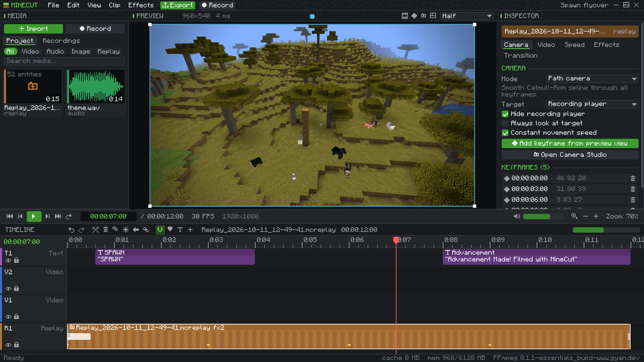Click the speaker volume icon
The height and width of the screenshot is (362, 644).
(x=517, y=216)
